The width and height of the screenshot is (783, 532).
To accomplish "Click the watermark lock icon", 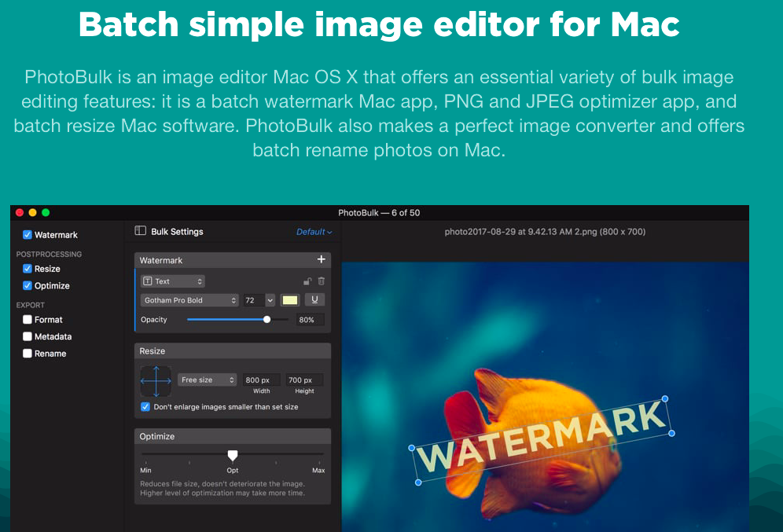I will 307,281.
